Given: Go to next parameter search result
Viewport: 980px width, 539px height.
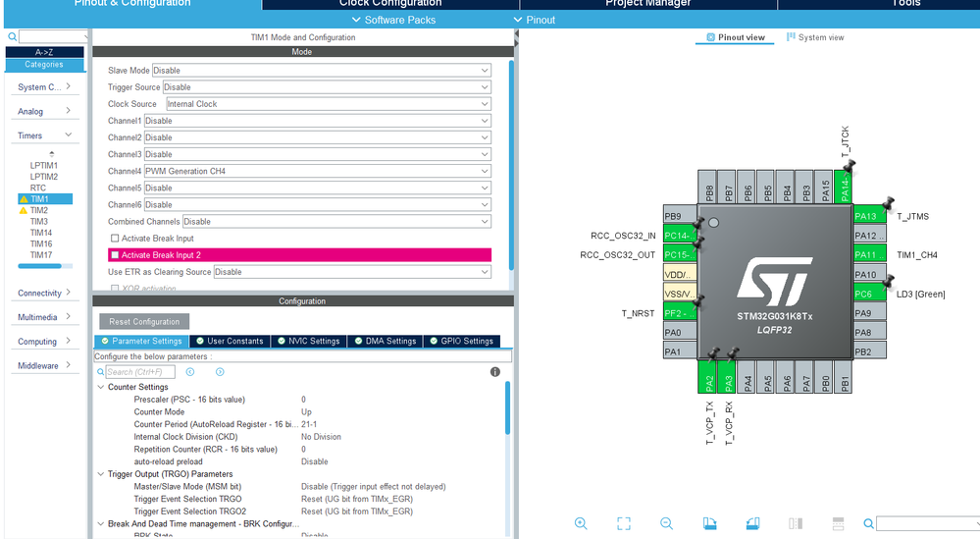Looking at the screenshot, I should [x=220, y=372].
